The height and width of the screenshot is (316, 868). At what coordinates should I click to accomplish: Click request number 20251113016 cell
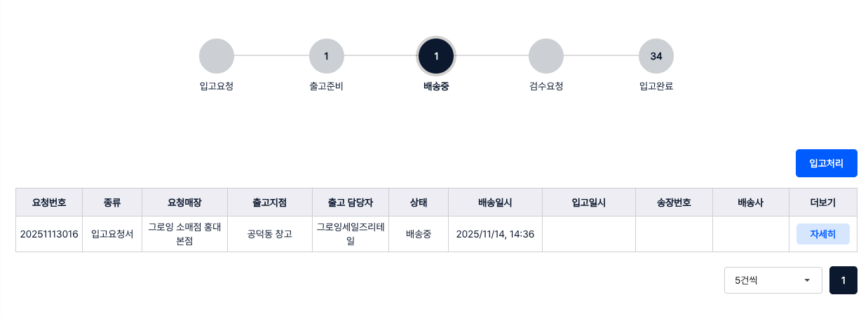49,234
